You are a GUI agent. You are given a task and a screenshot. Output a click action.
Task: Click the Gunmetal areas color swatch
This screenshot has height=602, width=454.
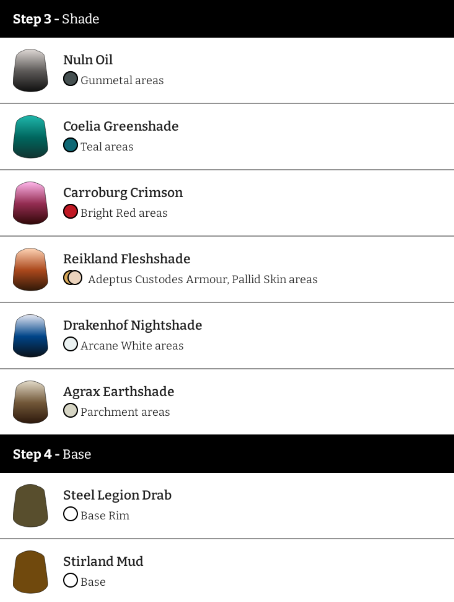pyautogui.click(x=71, y=79)
